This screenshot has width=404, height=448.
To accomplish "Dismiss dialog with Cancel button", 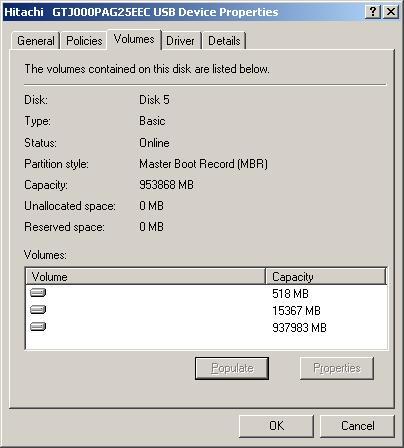I will (x=357, y=426).
